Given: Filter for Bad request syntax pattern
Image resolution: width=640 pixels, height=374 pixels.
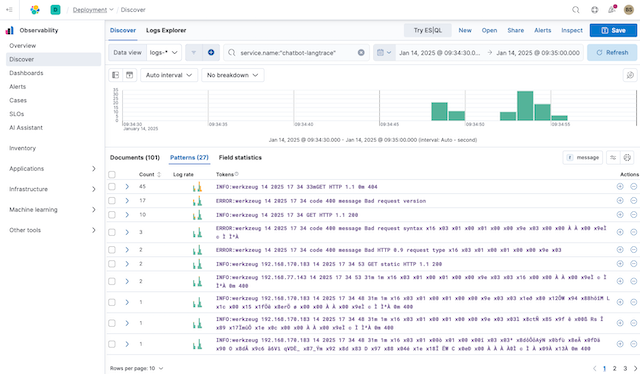Looking at the screenshot, I should [x=620, y=232].
